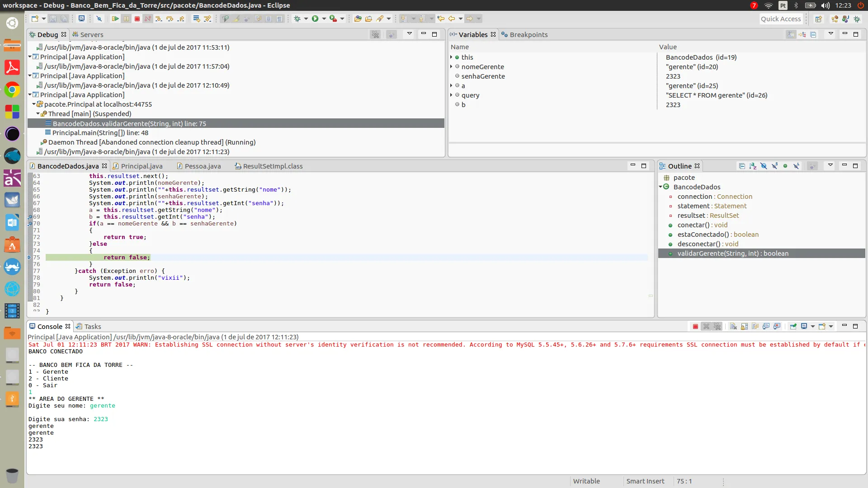Expand the 'query' variable node
Viewport: 868px width, 488px height.
(451, 95)
